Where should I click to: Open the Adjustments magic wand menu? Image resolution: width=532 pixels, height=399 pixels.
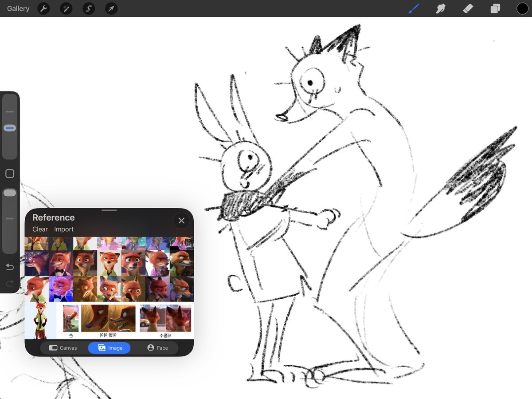click(x=66, y=8)
